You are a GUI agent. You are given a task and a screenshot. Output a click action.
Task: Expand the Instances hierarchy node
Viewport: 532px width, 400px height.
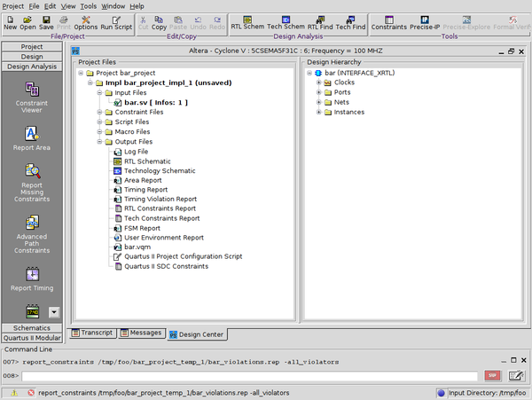(318, 112)
